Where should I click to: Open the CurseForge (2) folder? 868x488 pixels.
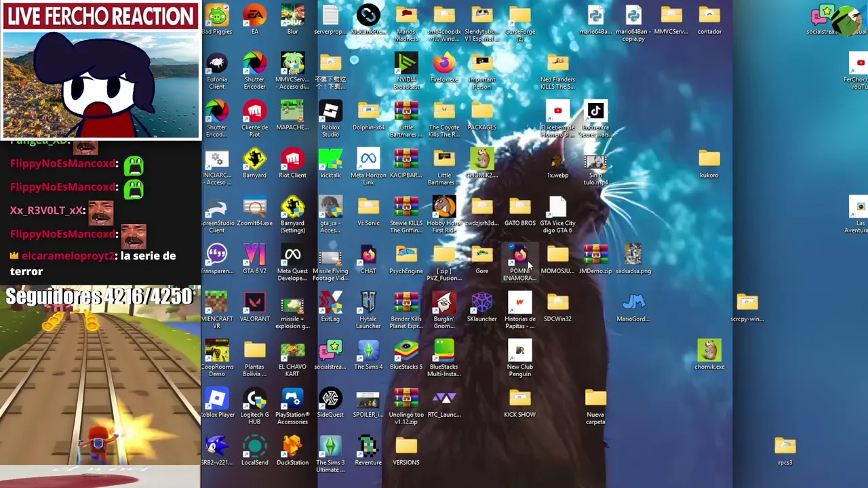520,16
